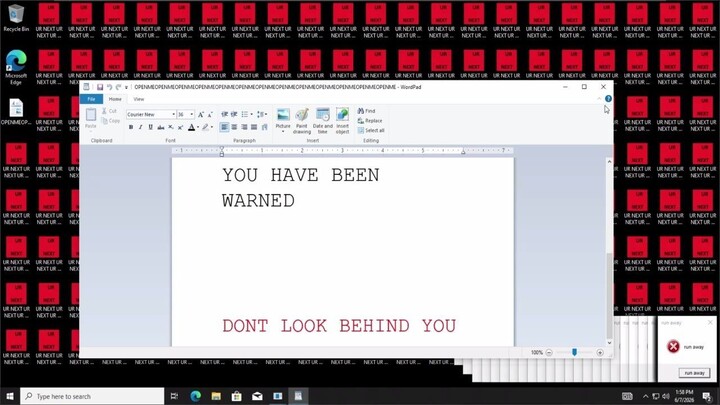This screenshot has width=720, height=405.
Task: Click the Grow font button
Action: 201,114
